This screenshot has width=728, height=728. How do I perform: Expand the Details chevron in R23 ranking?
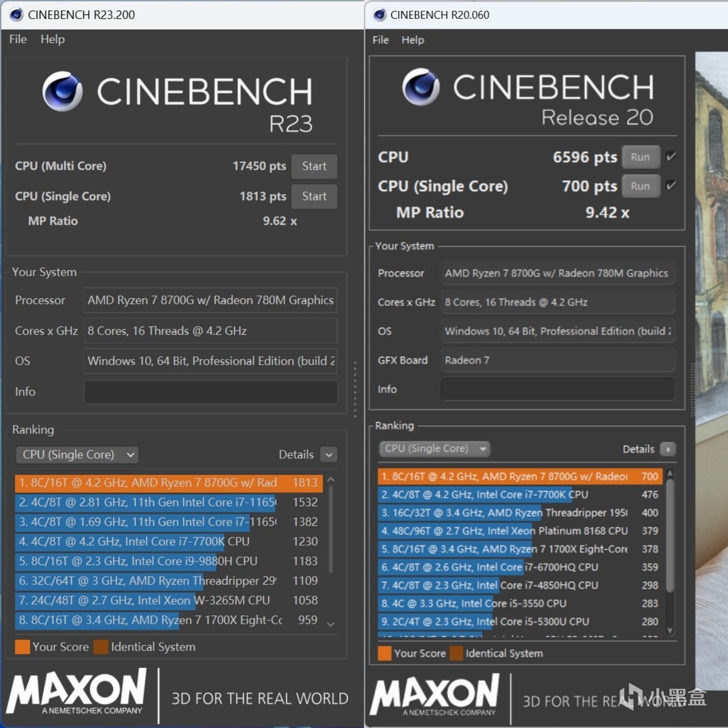pyautogui.click(x=329, y=454)
